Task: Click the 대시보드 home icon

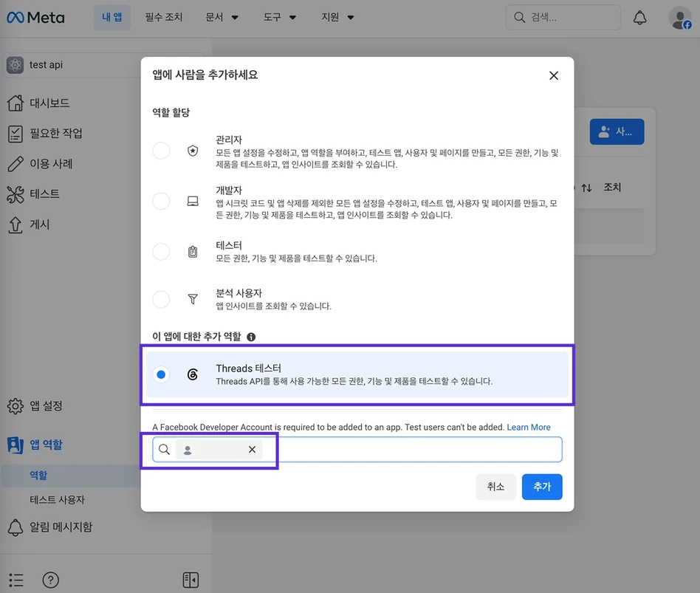Action: pos(16,103)
